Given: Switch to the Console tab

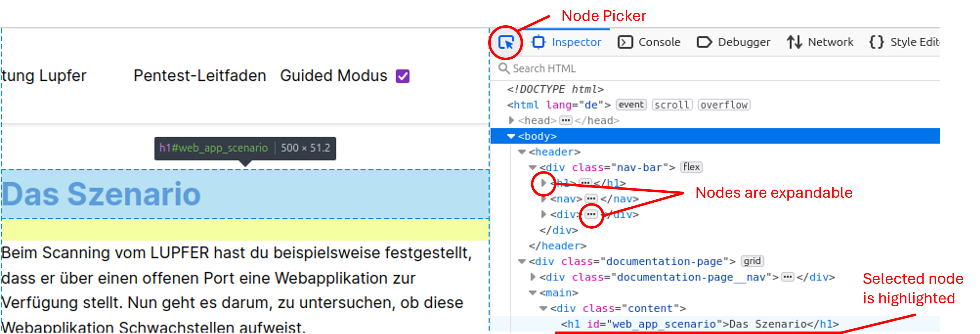Looking at the screenshot, I should point(659,42).
